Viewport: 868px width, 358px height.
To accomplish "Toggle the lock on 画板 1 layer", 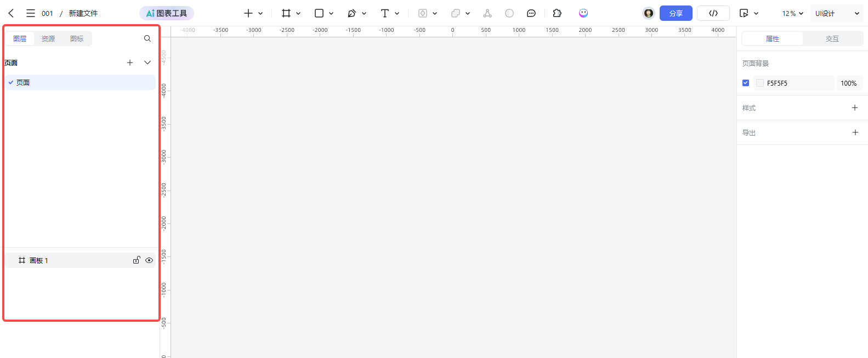I will (137, 260).
